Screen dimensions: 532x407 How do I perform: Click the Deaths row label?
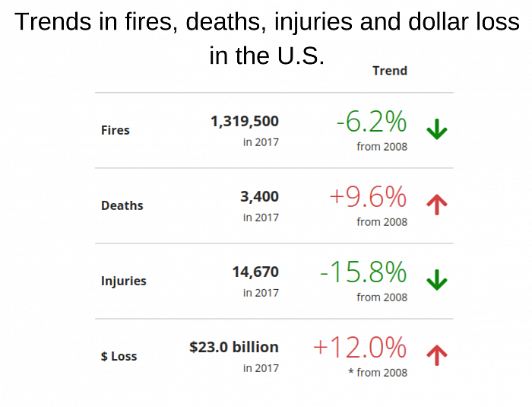(x=122, y=205)
